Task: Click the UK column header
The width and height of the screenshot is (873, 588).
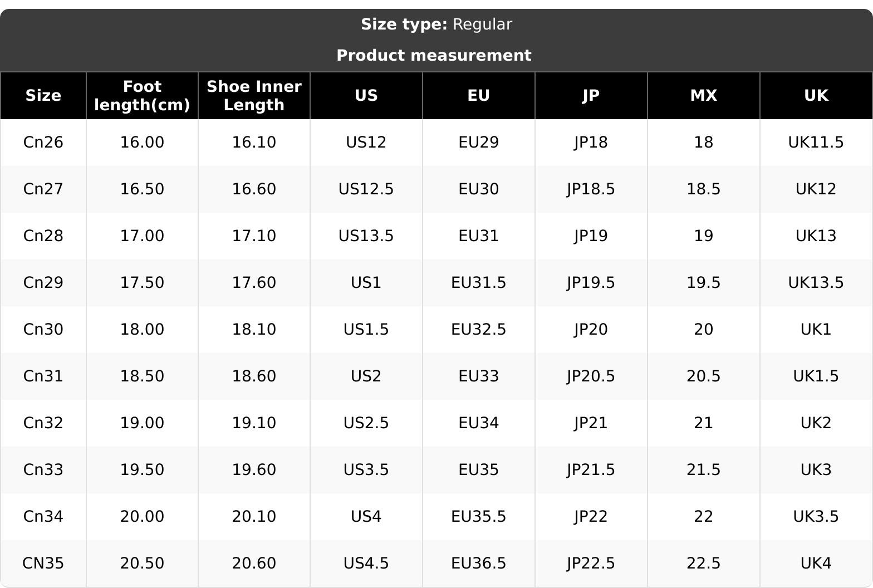Action: [816, 96]
